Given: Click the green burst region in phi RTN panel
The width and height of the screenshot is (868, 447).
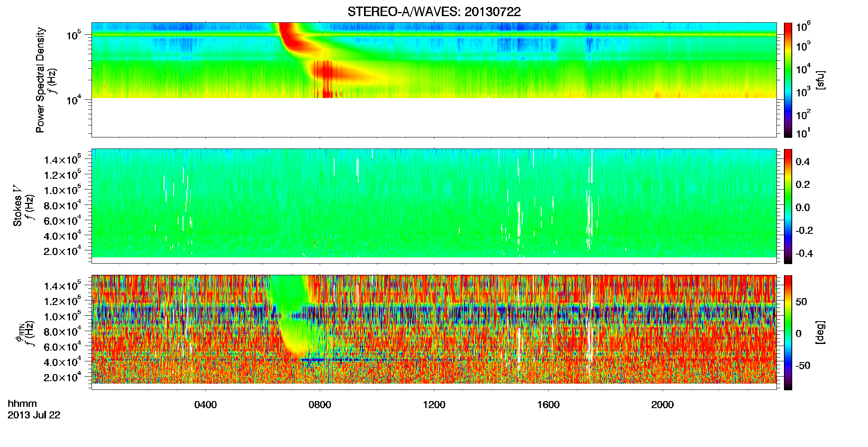Looking at the screenshot, I should click(x=292, y=315).
